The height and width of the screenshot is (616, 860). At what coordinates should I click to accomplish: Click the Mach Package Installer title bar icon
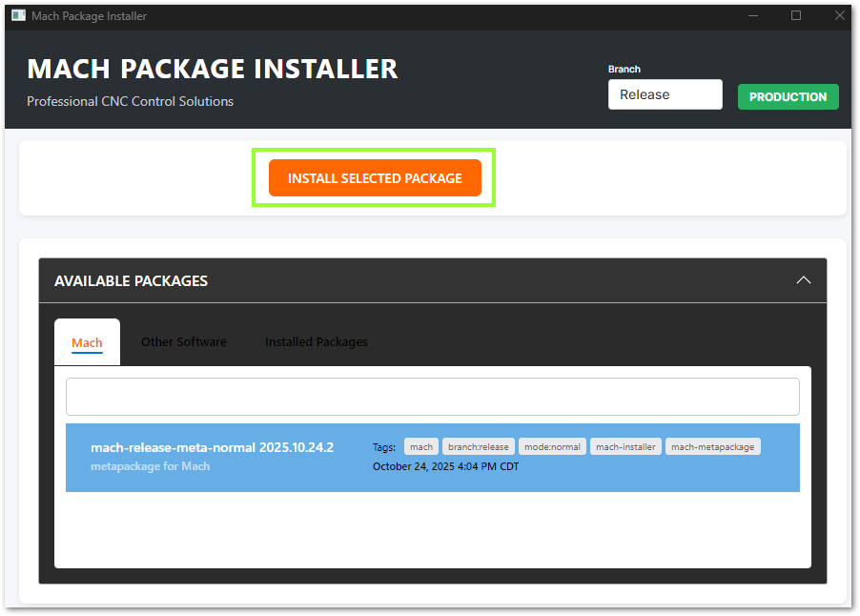pyautogui.click(x=19, y=15)
